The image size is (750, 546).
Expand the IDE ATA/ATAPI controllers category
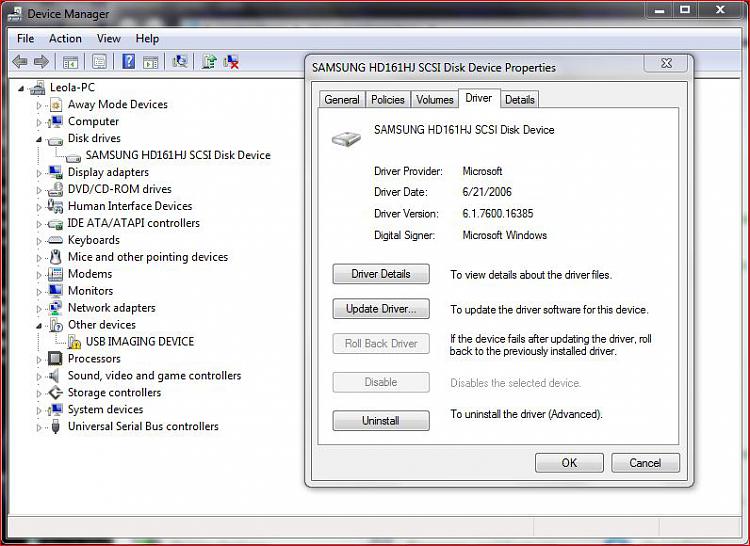point(39,224)
